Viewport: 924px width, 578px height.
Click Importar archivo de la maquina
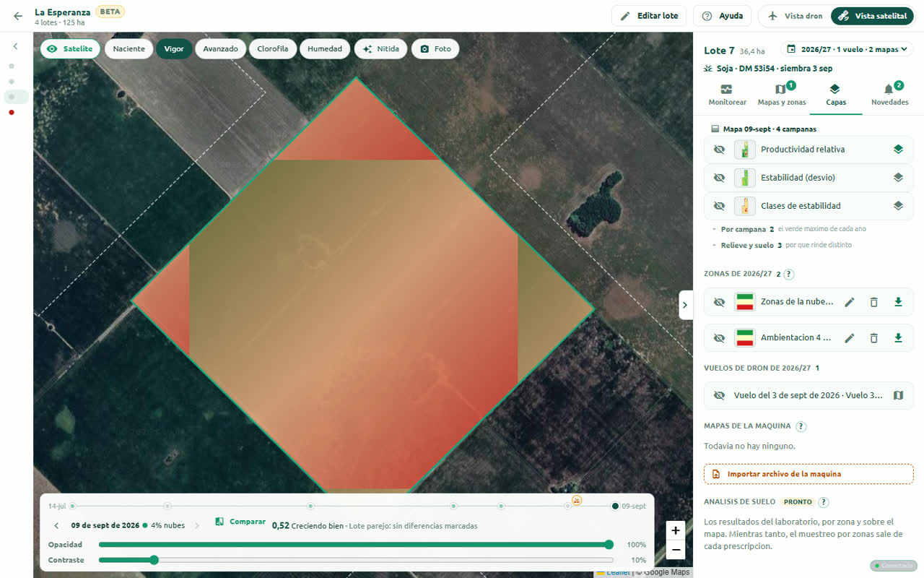pos(808,474)
